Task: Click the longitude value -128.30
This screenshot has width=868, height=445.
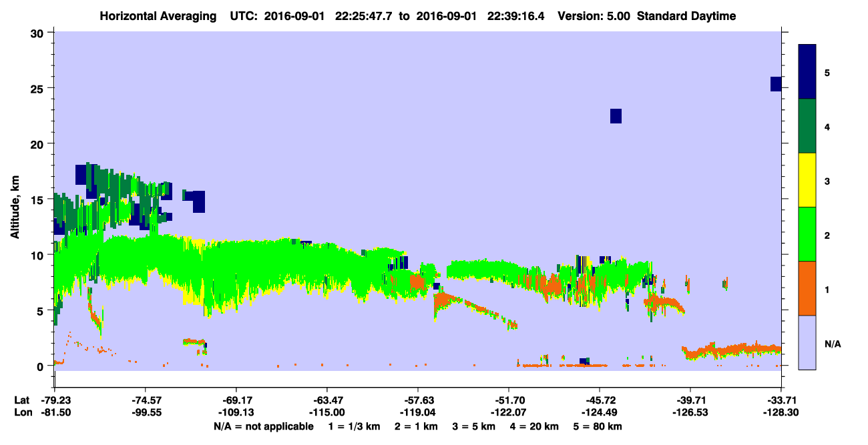Action: tap(781, 413)
